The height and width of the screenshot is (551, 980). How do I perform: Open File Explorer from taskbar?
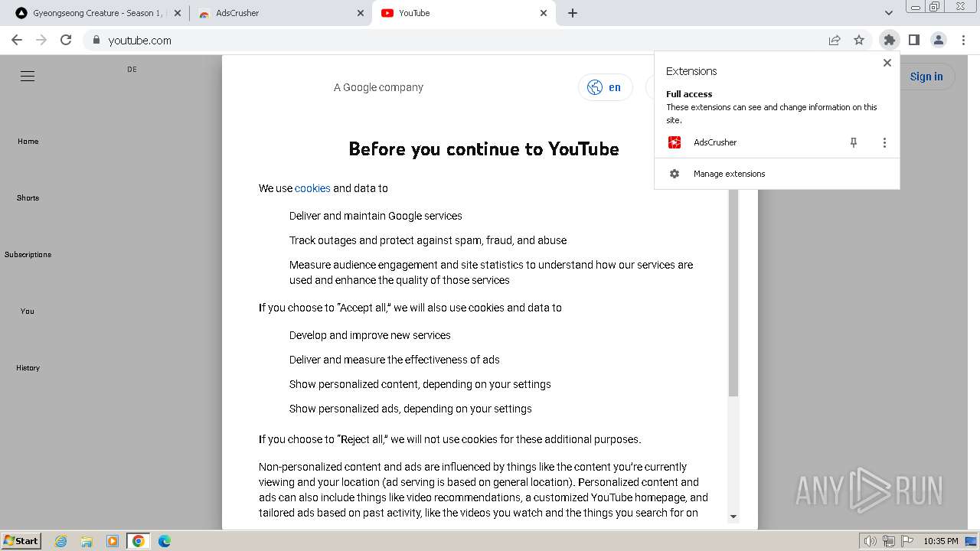[x=87, y=541]
